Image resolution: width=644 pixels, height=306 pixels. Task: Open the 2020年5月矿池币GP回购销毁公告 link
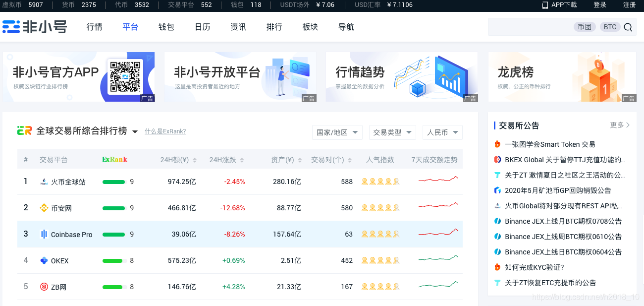coord(558,190)
